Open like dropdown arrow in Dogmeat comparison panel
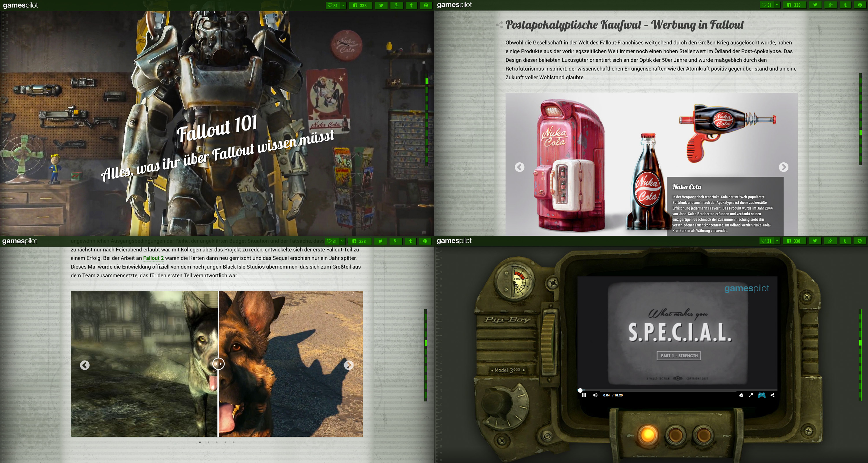 click(342, 241)
